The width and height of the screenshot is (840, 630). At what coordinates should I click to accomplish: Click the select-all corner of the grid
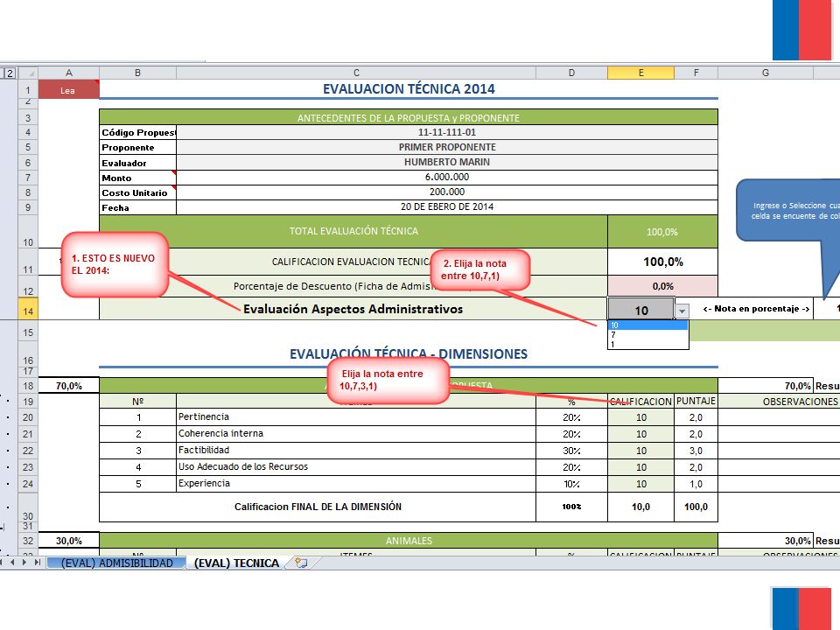coord(29,73)
